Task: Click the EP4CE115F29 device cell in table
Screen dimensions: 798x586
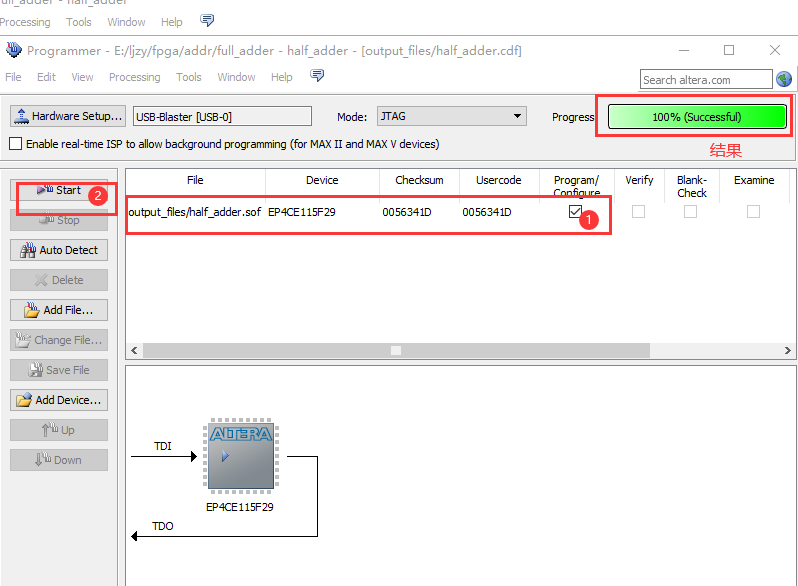Action: [x=302, y=212]
